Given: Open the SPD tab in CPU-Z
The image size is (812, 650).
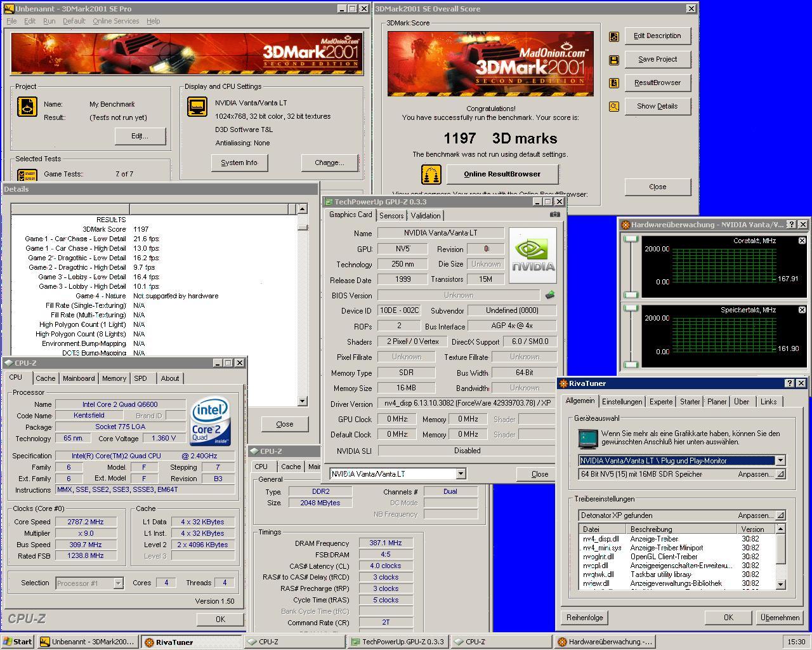Looking at the screenshot, I should point(140,378).
